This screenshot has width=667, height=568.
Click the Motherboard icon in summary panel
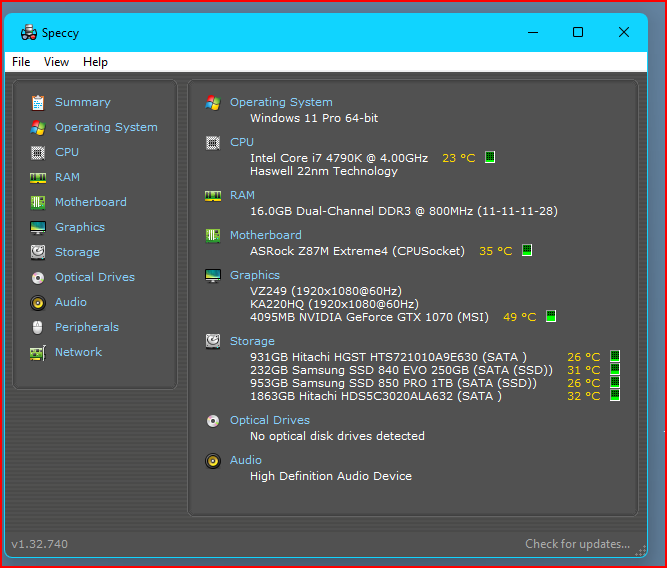[213, 235]
